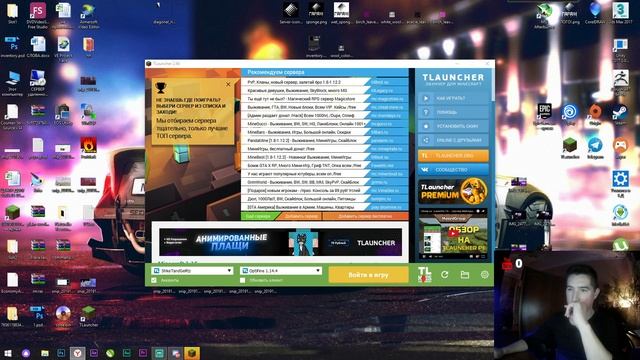Select the 'GrimWorld - Выживание' server row
This screenshot has width=640, height=360.
324,182
